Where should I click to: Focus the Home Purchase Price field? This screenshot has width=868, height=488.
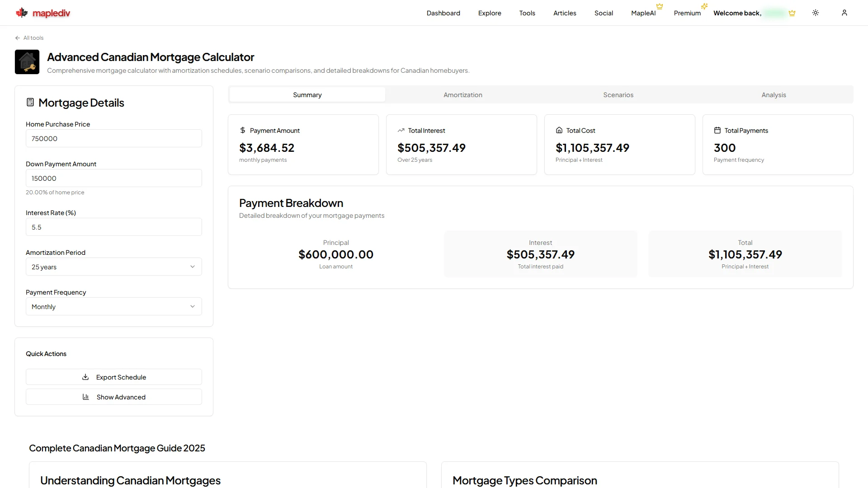point(114,138)
